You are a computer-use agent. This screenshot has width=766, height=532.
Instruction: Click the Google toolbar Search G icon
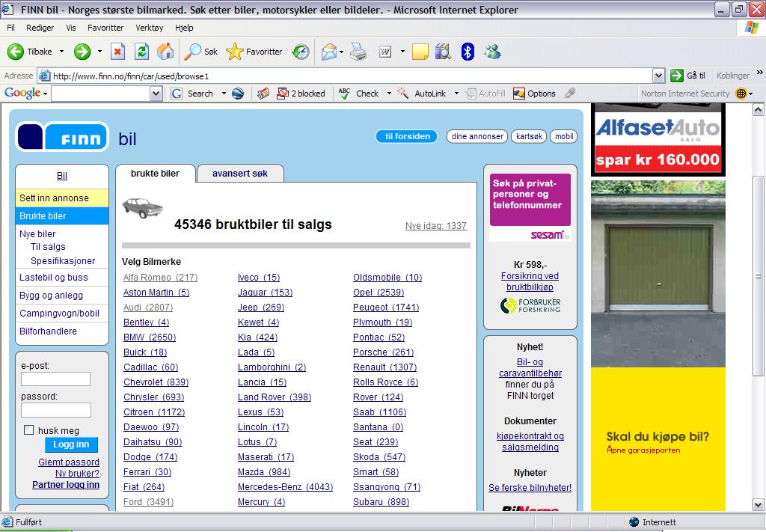pos(177,94)
